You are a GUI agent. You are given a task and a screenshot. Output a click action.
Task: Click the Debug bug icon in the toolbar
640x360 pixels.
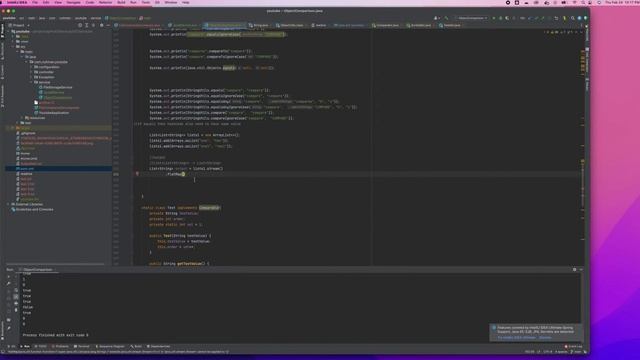[501, 18]
